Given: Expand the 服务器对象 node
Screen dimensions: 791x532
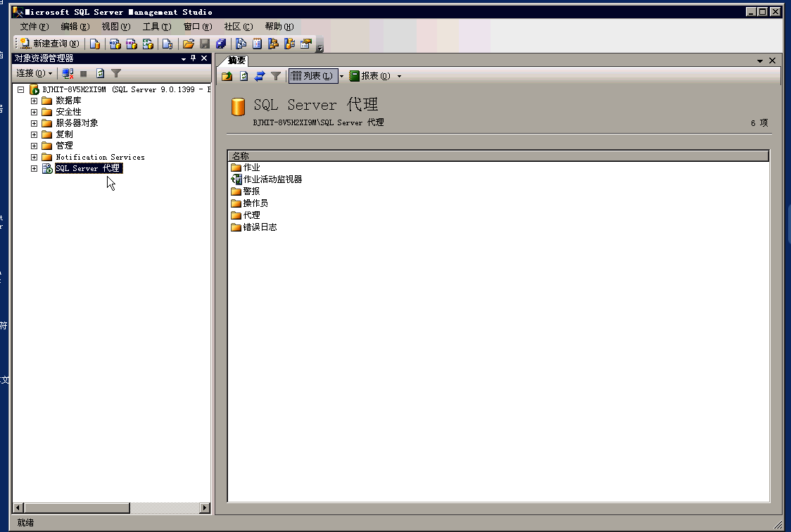Looking at the screenshot, I should tap(34, 123).
